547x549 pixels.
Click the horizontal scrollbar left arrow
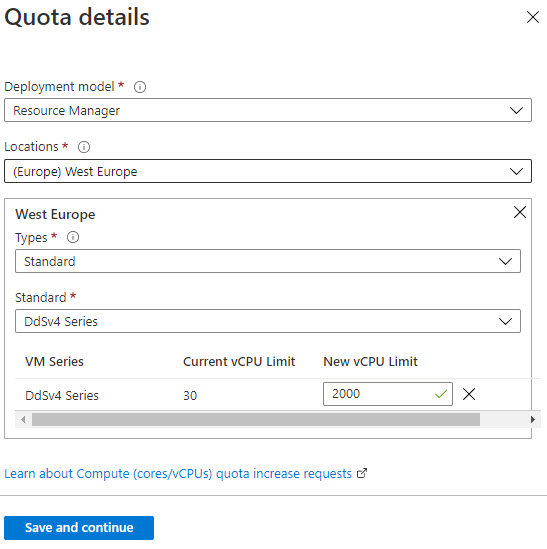coord(23,419)
